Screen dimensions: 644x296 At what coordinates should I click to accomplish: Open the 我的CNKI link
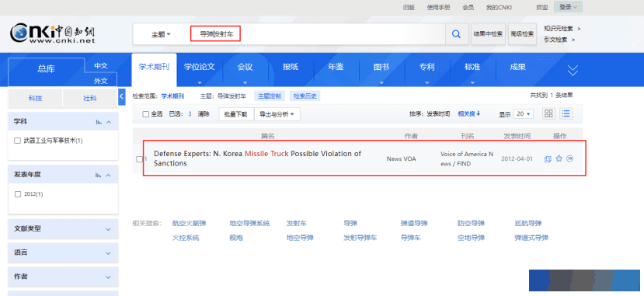pyautogui.click(x=499, y=8)
